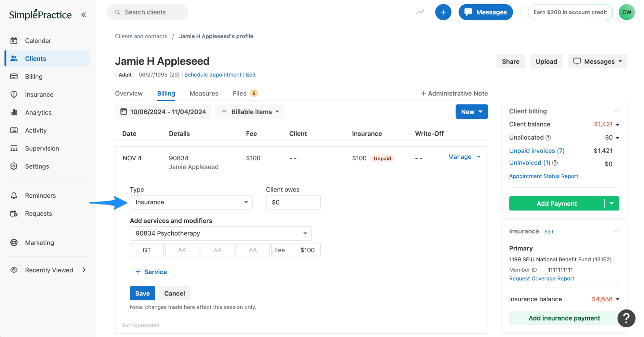Screen dimensions: 644x337
Task: Open the help question mark bubble
Action: 626,318
